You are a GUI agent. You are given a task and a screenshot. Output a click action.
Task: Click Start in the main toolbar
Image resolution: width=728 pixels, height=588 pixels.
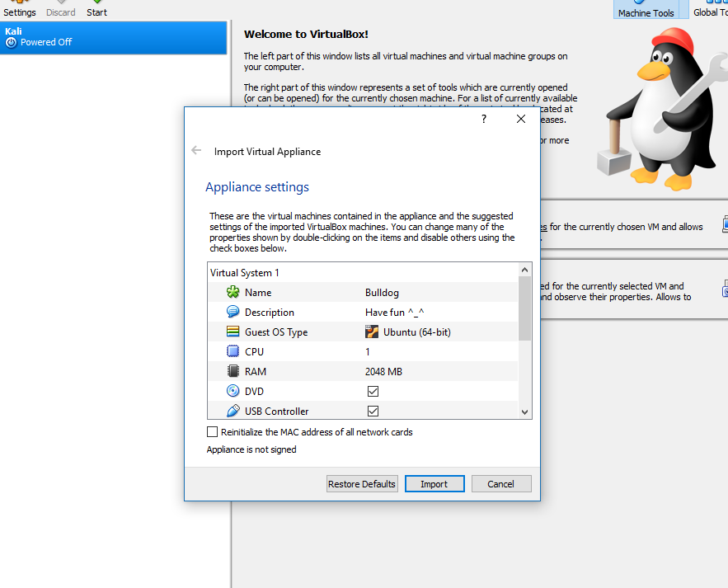[x=96, y=9]
